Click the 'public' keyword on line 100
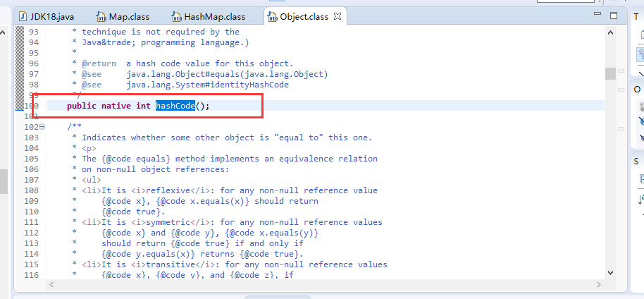Viewport: 644px width, 299px height. [82, 106]
